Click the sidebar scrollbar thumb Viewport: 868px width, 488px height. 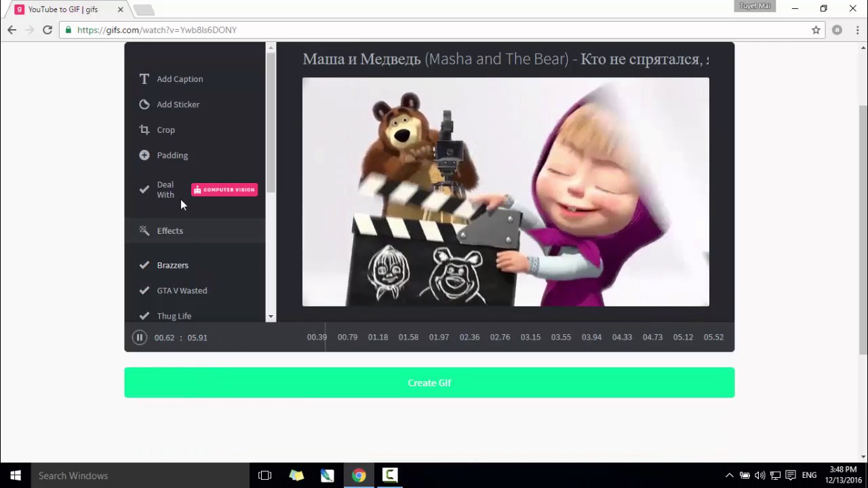[x=271, y=122]
